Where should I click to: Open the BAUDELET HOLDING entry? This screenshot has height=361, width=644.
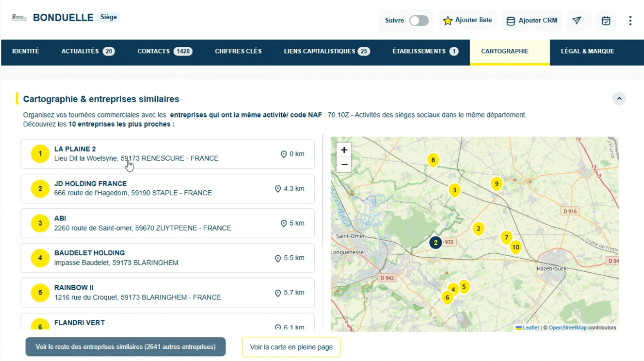point(168,258)
